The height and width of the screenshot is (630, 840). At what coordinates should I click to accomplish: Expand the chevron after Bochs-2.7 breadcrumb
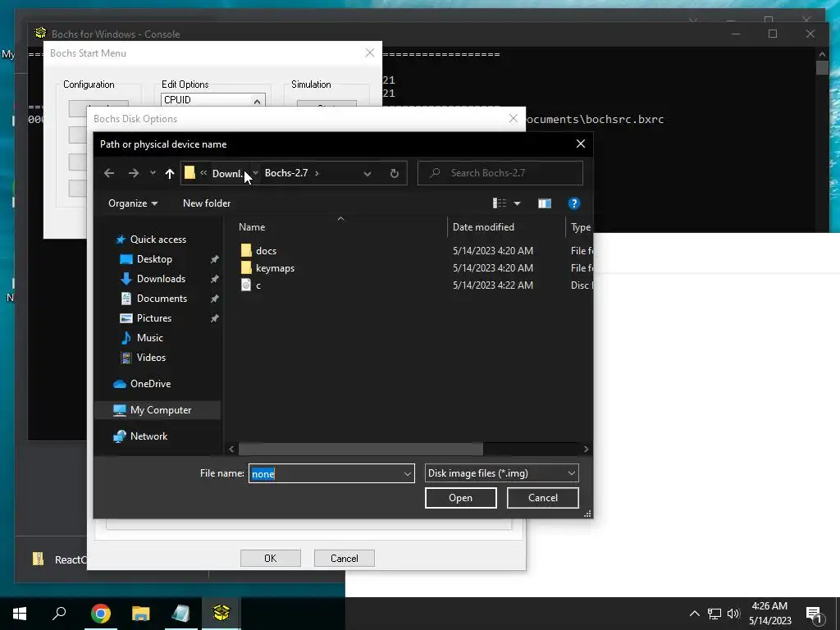click(317, 173)
